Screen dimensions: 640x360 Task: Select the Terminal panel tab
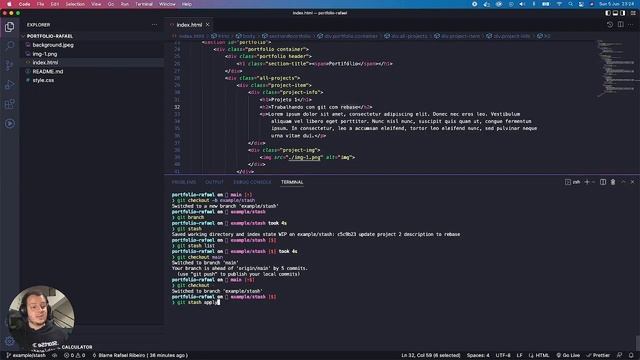coord(292,182)
